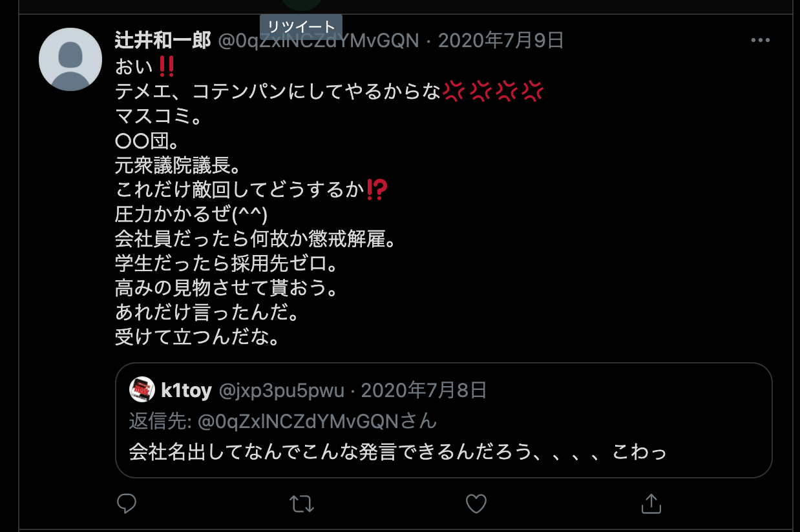The height and width of the screenshot is (532, 800).
Task: Click the リツイート tooltip label
Action: 301,26
